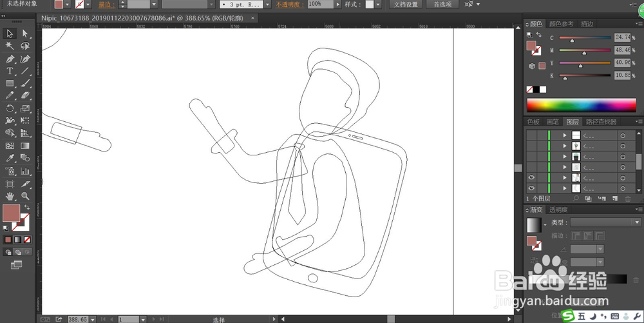Screen dimensions: 644x323
Task: Swap fill and stroke in toolbox
Action: click(x=27, y=207)
